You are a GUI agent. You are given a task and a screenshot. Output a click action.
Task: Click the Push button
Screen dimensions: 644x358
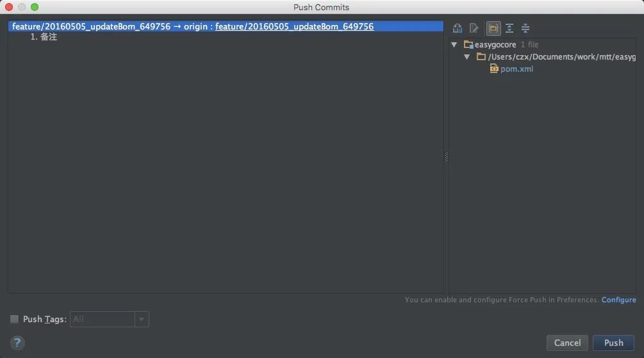point(613,343)
